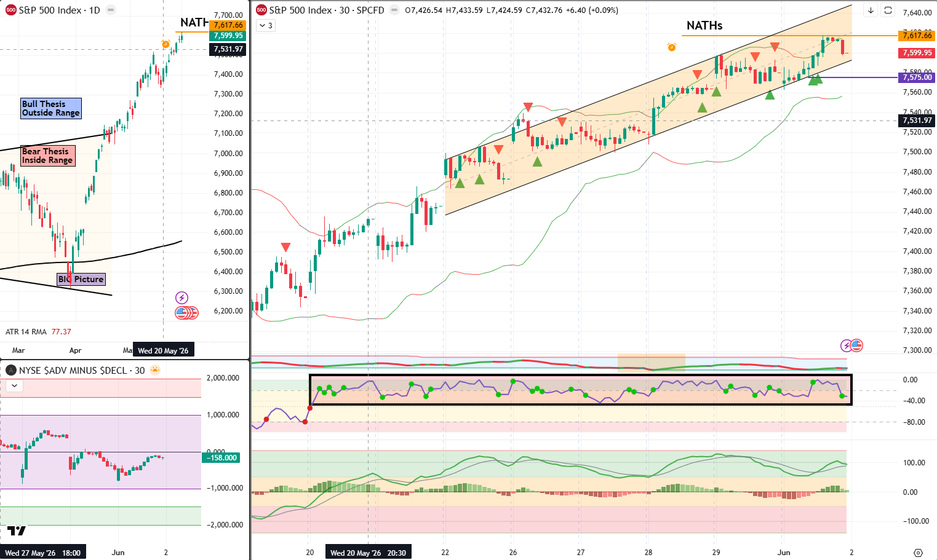
Task: Open the symbol title 'S&P 500 Index · 1D'
Action: point(59,10)
